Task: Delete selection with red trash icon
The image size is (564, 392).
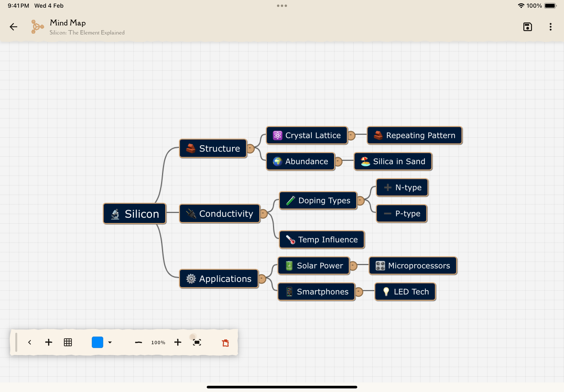Action: pyautogui.click(x=225, y=343)
